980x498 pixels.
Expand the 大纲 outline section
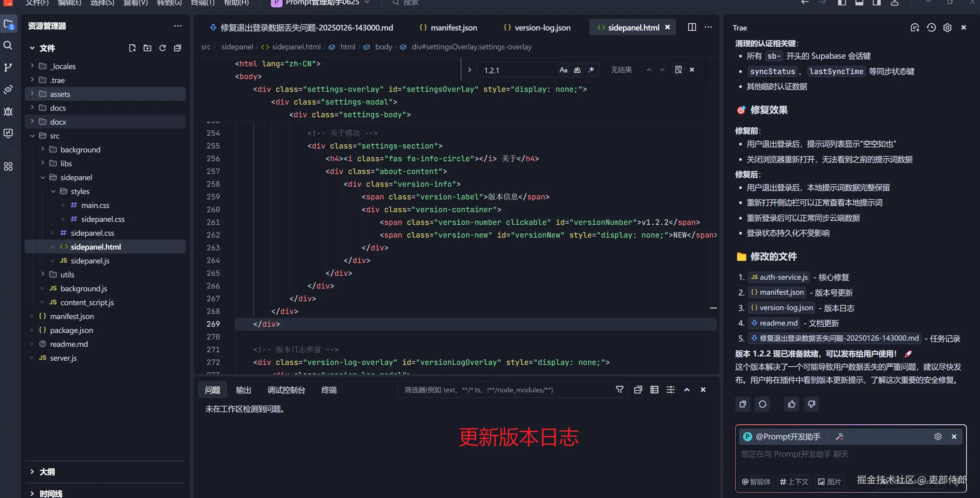tap(47, 472)
